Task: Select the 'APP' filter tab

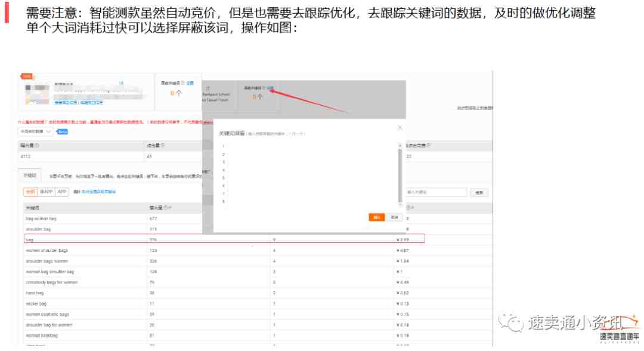Action: pos(62,192)
